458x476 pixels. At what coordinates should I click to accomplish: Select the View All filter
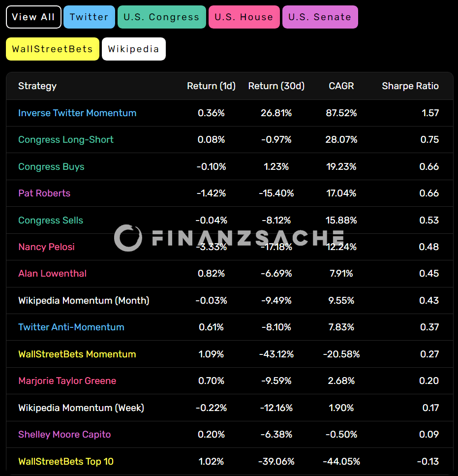click(x=33, y=17)
